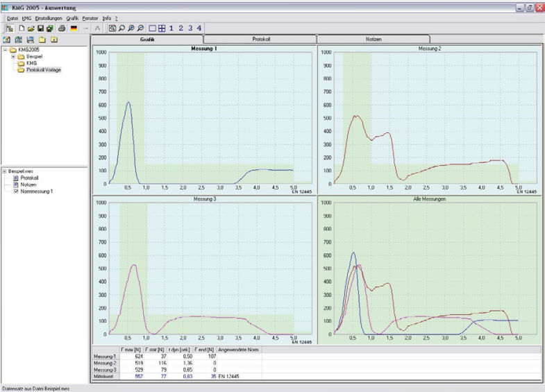Expand the Beispiel folder node
545x392 pixels.
click(x=13, y=57)
